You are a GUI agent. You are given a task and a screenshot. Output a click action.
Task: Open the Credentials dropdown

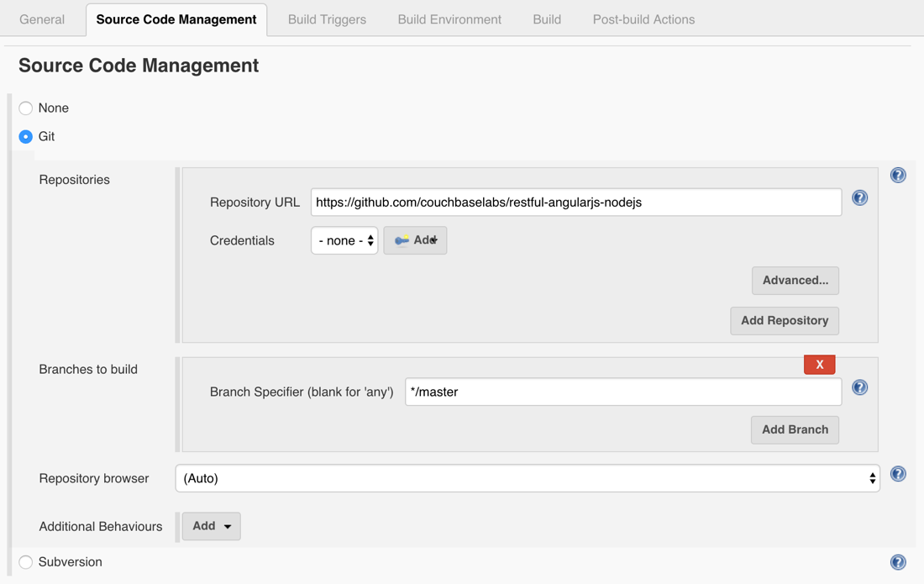click(x=344, y=240)
